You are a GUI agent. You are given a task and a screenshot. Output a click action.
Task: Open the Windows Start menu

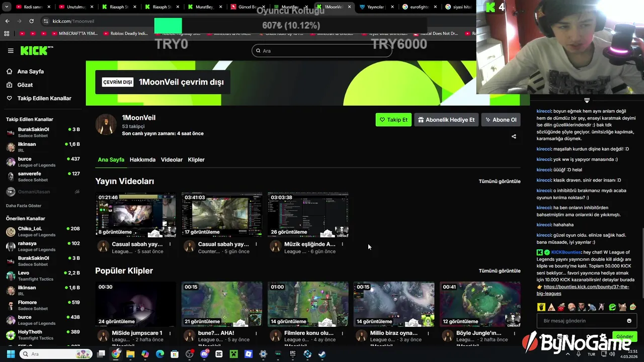(x=11, y=354)
